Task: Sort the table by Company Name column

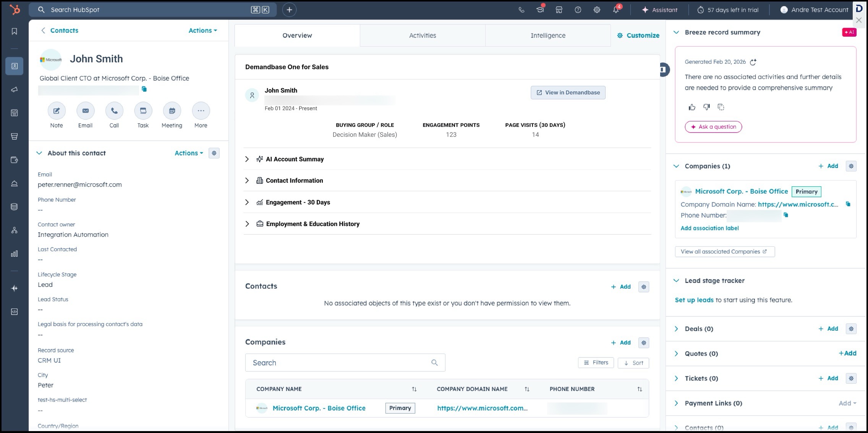Action: [x=414, y=389]
